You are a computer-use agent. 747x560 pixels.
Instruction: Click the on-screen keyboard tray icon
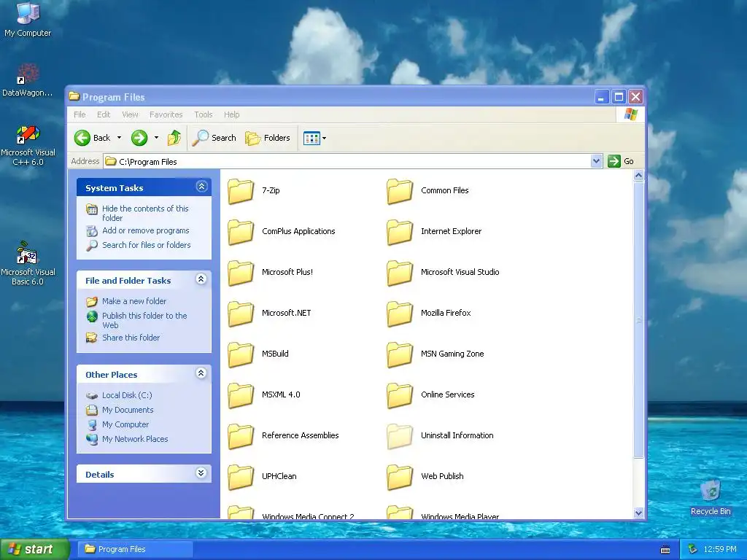pos(665,550)
